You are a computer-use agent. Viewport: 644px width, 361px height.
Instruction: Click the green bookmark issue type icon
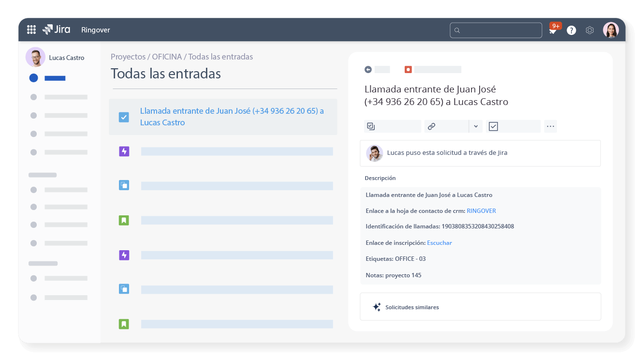point(124,220)
